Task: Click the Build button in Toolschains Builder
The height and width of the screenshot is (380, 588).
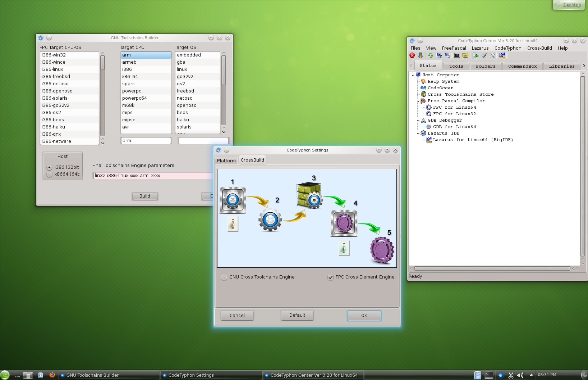Action: click(x=145, y=196)
